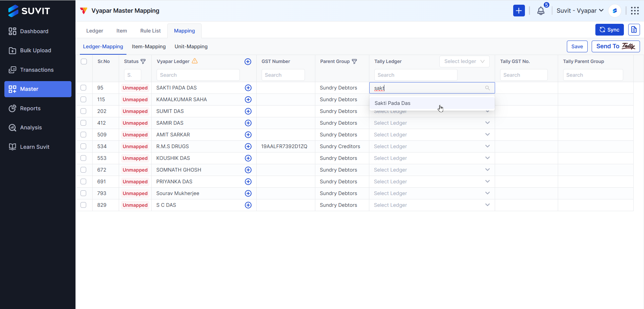Click the warning icon beside Vyapar Ledger
Screen dimensions: 644x309
(x=195, y=61)
